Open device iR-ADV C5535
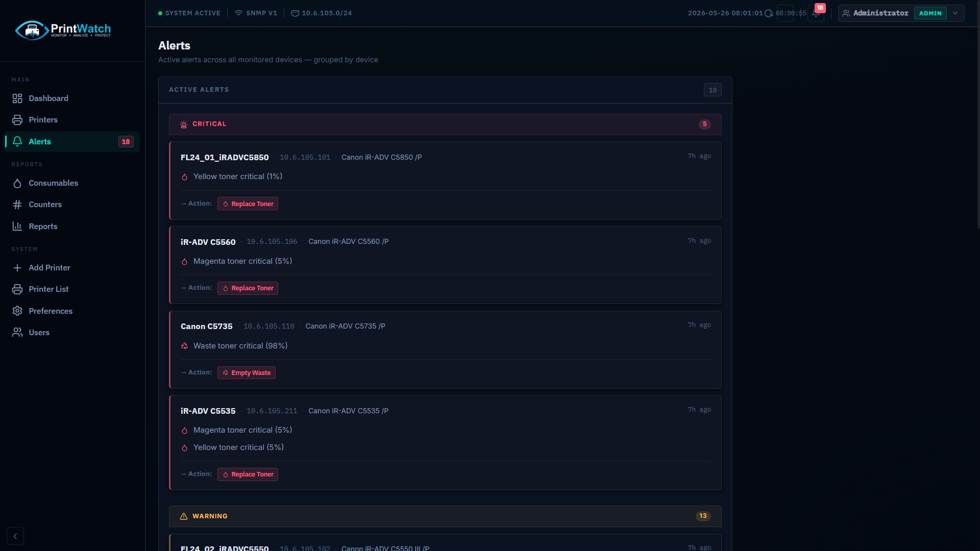980x551 pixels. click(x=208, y=411)
